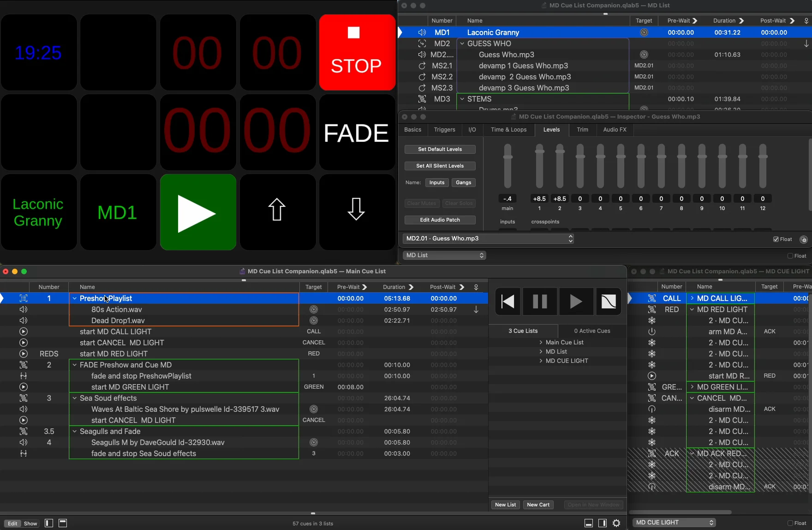Viewport: 812px width, 530px height.
Task: Enable Float checkbox beside MD List
Action: tap(790, 256)
